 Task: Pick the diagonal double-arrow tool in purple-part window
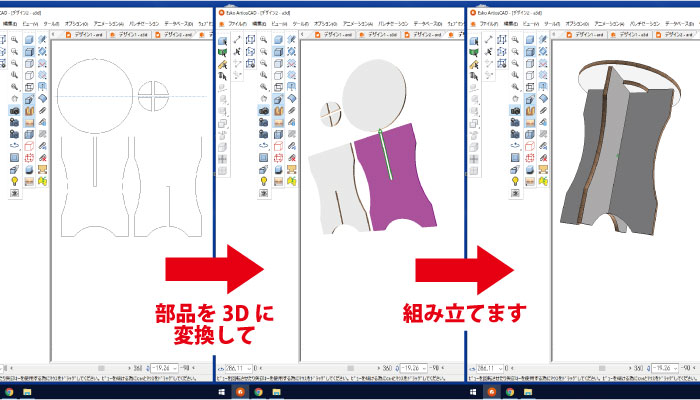[x=237, y=40]
